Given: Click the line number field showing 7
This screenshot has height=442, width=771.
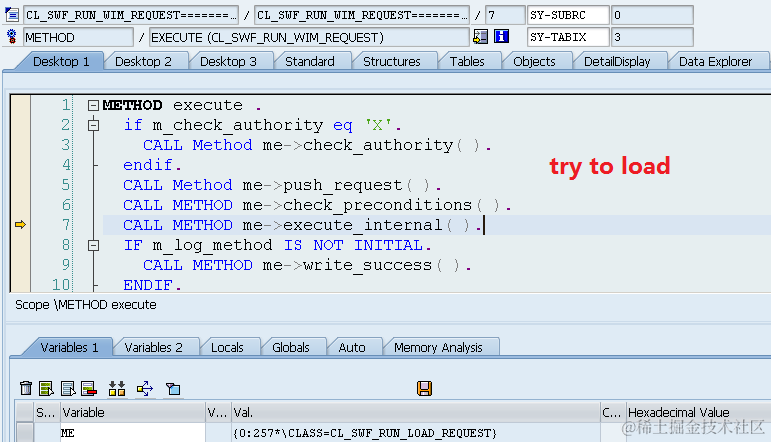Looking at the screenshot, I should click(x=505, y=15).
